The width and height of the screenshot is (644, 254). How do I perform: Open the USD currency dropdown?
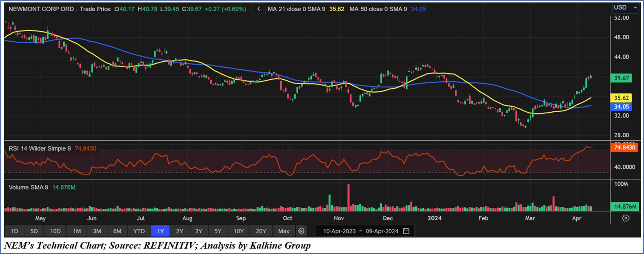click(x=625, y=7)
